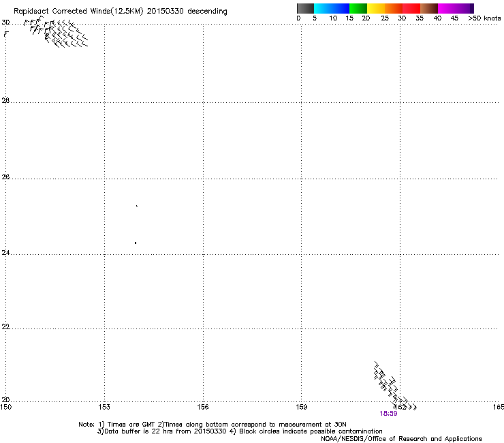Click the longitude label '156'
This screenshot has width=504, height=443.
[x=203, y=407]
